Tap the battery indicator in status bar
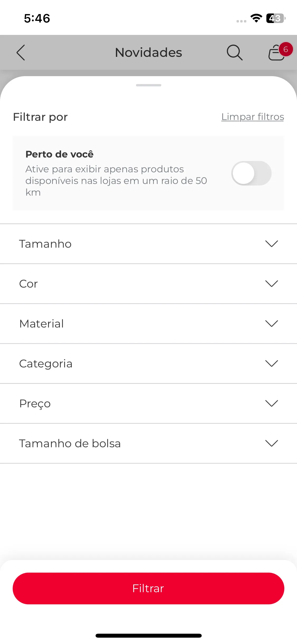The image size is (297, 644). click(x=276, y=18)
